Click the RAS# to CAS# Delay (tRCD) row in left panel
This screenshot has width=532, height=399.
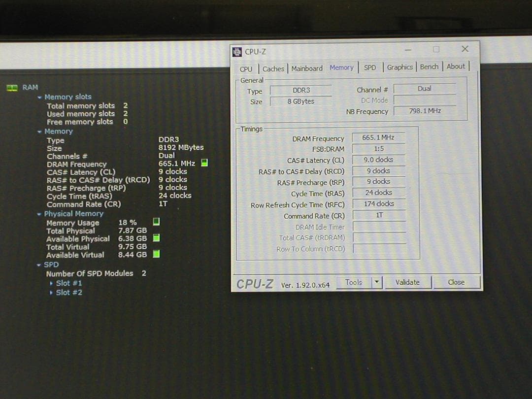click(x=117, y=180)
